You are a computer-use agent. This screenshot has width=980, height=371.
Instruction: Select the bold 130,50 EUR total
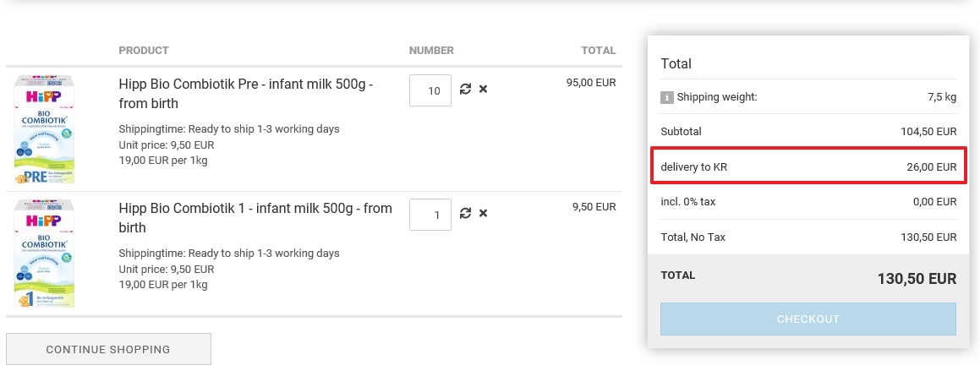point(917,279)
